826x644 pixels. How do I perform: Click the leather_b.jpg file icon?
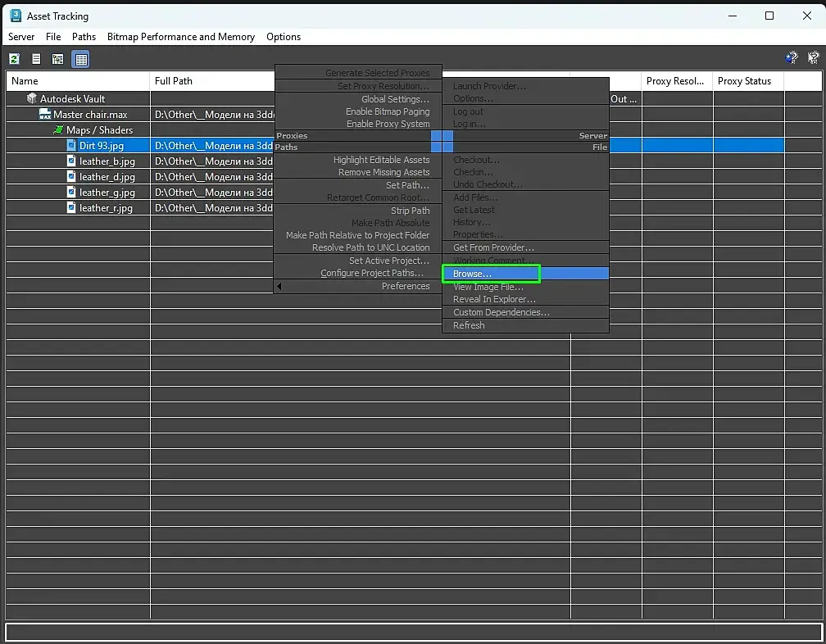coord(71,161)
